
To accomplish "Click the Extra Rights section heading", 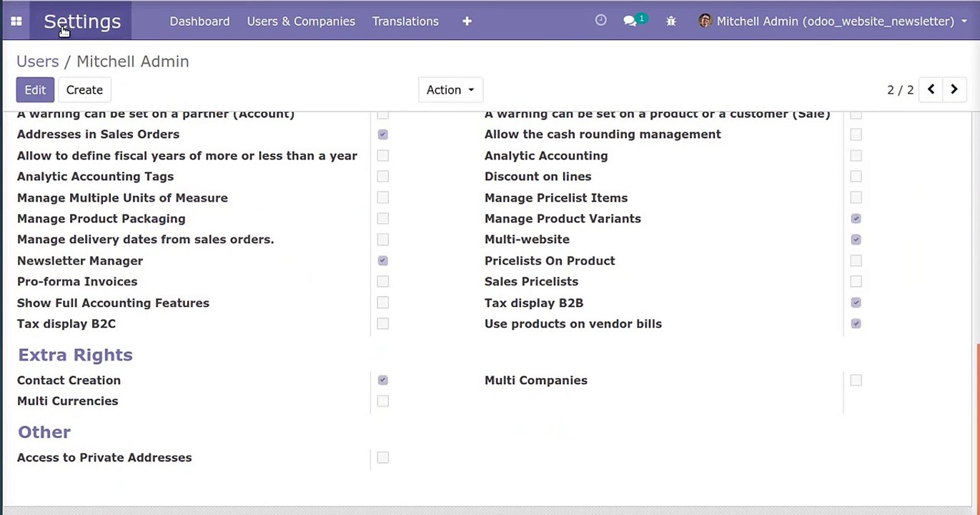I will pos(75,355).
